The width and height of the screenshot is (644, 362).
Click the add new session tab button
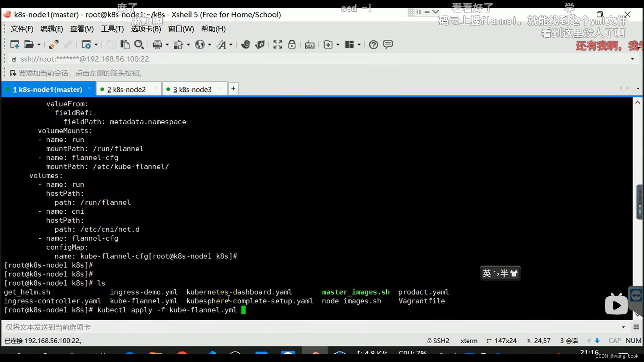[x=233, y=88]
